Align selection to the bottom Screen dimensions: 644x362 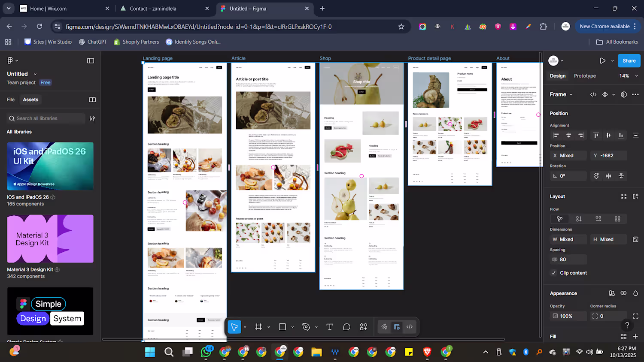click(x=621, y=135)
